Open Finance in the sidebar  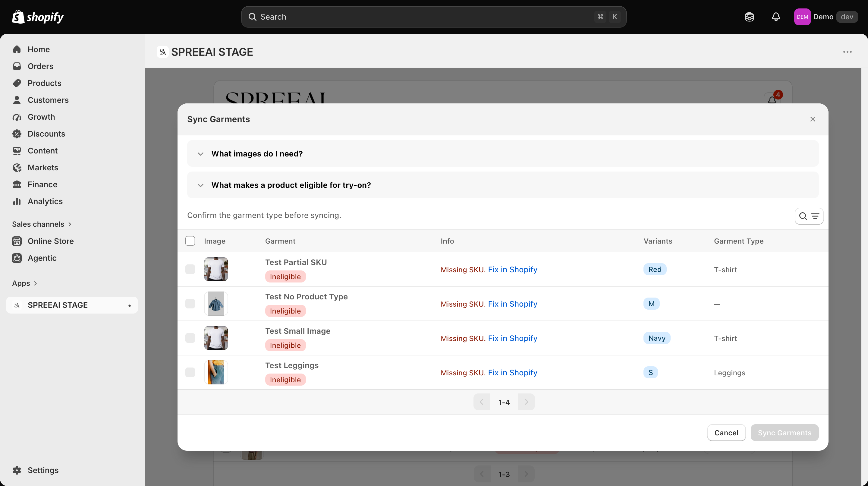(42, 184)
